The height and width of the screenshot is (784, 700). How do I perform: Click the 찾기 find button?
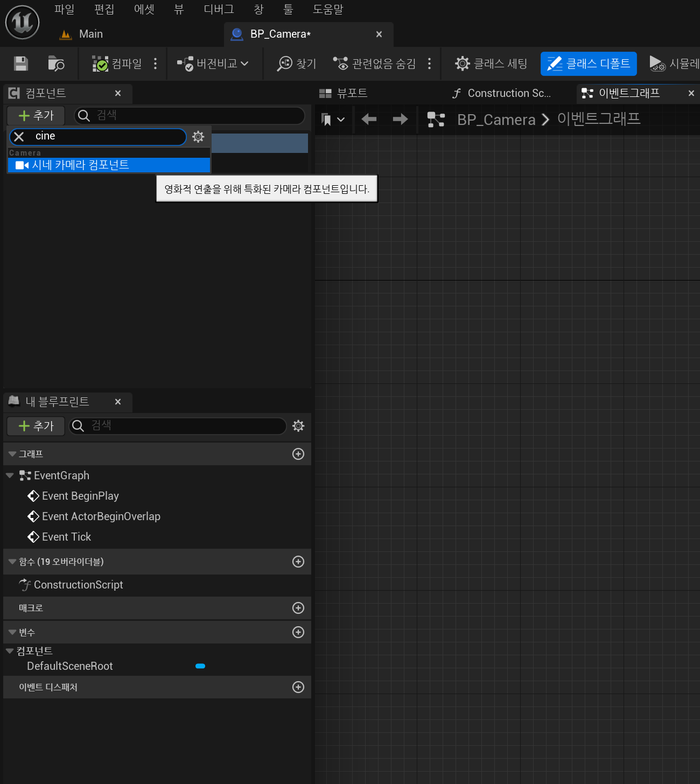(297, 64)
